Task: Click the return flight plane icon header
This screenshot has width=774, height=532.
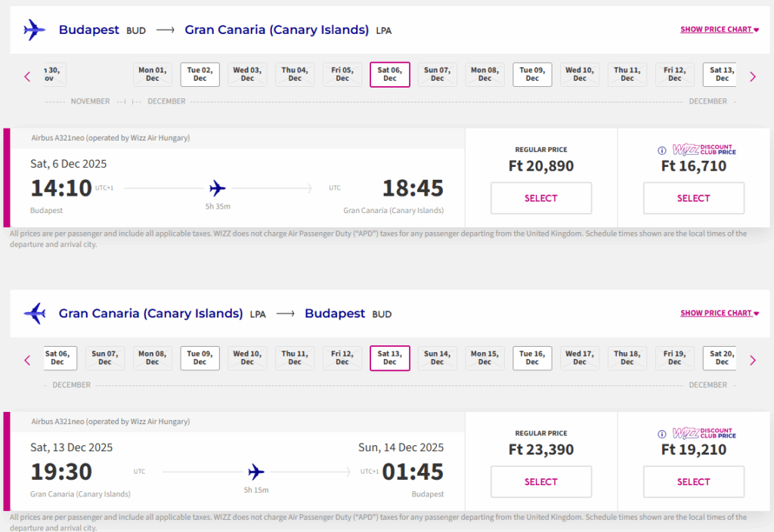Action: click(34, 314)
